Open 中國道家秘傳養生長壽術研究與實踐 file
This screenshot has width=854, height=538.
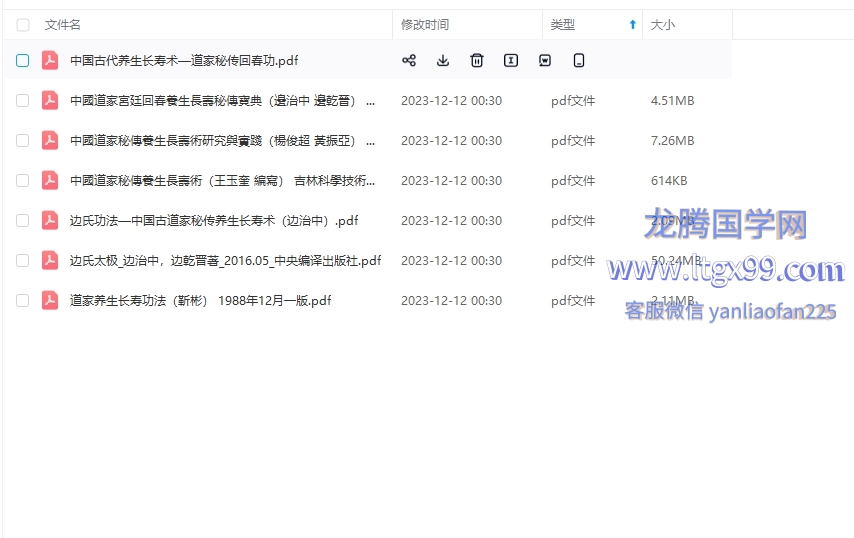222,140
